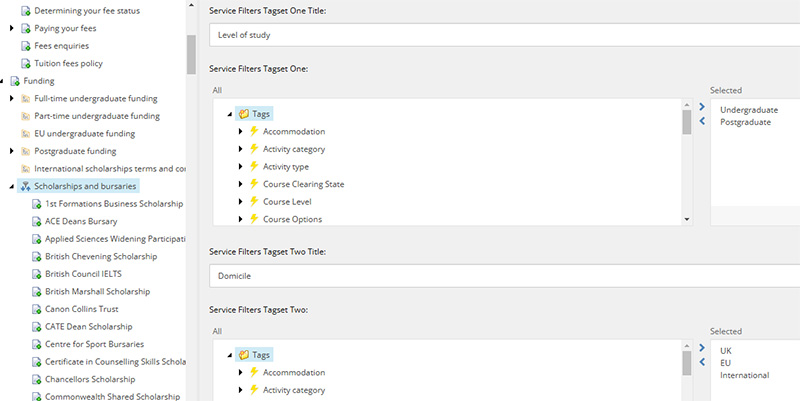The width and height of the screenshot is (800, 401).
Task: Select the Course Clearing State label
Action: coord(304,184)
